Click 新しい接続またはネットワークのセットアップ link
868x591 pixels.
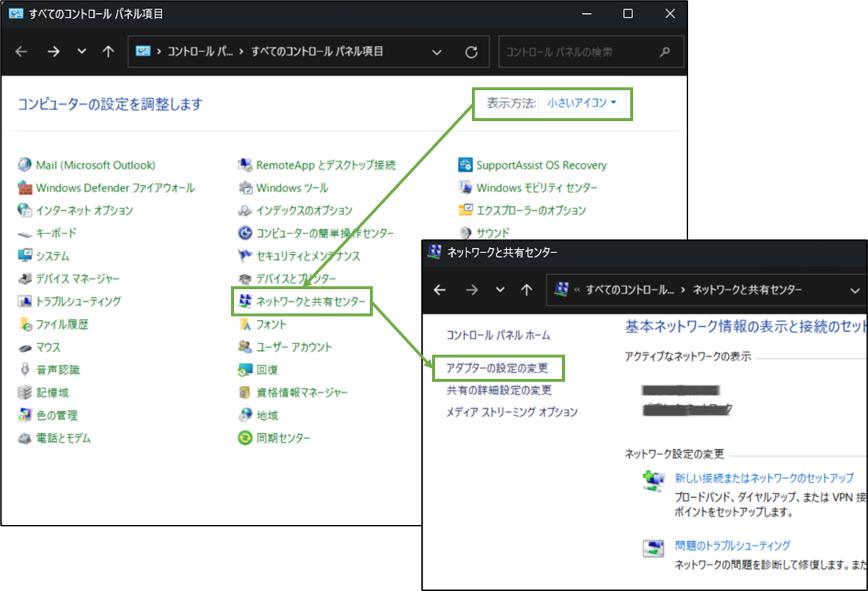pos(764,478)
